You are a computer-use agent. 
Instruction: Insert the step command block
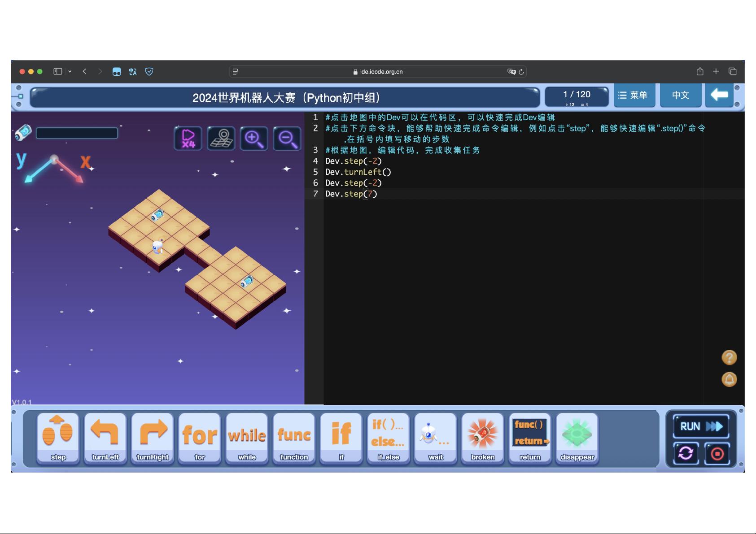58,438
